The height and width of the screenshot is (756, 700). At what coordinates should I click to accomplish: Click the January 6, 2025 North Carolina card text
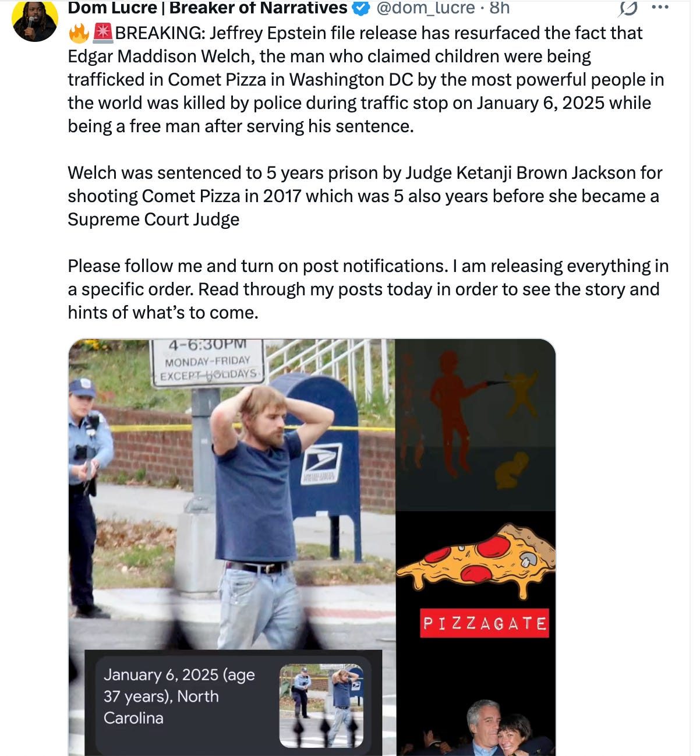(x=179, y=697)
